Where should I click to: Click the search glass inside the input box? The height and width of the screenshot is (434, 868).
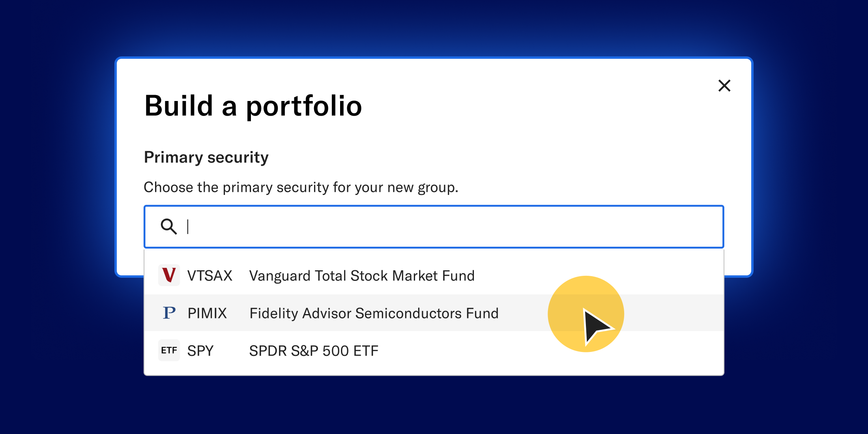(x=169, y=226)
